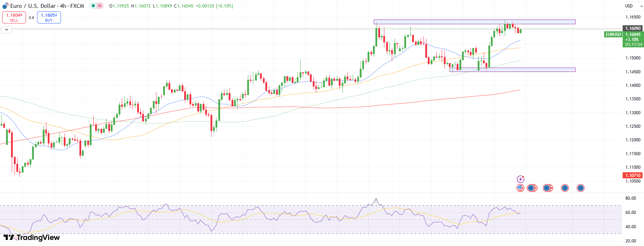
Task: Open the TradingView logo
Action: [32, 237]
